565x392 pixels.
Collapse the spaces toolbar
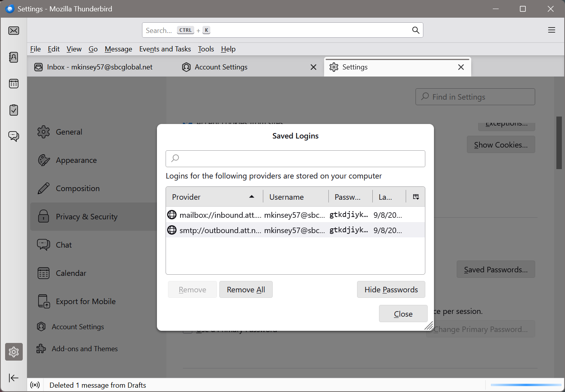(x=14, y=378)
